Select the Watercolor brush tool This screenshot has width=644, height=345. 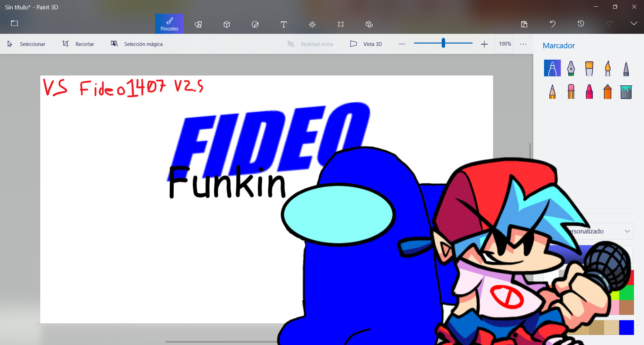click(608, 68)
